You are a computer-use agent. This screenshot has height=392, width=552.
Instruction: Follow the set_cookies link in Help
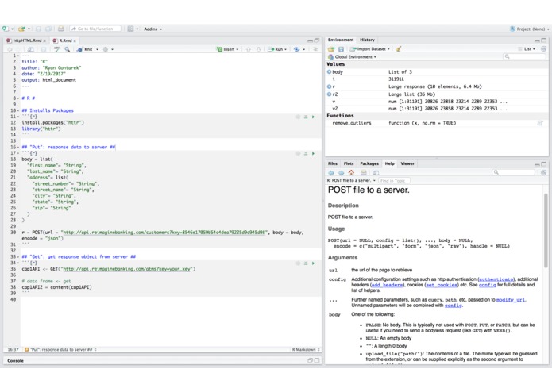[x=442, y=285]
